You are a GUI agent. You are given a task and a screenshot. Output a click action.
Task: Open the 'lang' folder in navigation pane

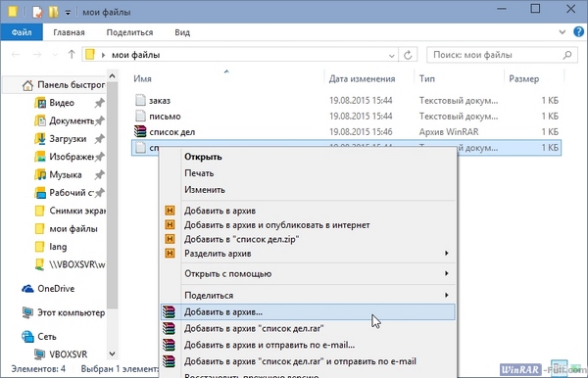point(51,247)
